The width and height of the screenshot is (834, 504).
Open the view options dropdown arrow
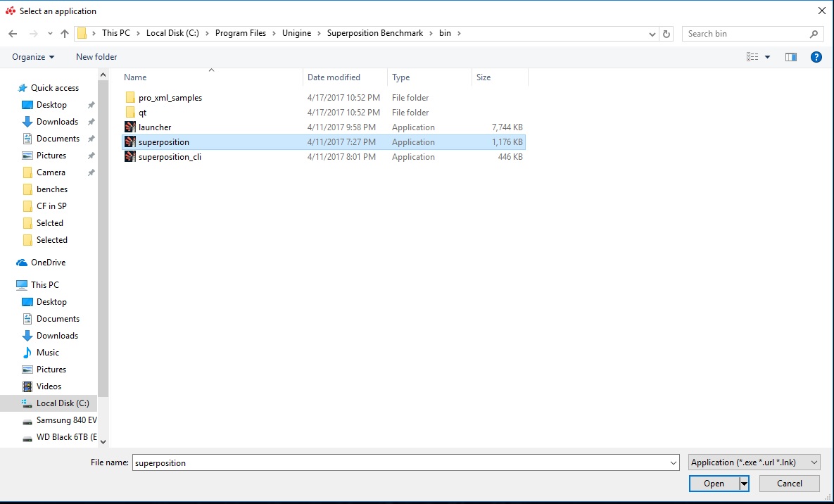pyautogui.click(x=768, y=57)
